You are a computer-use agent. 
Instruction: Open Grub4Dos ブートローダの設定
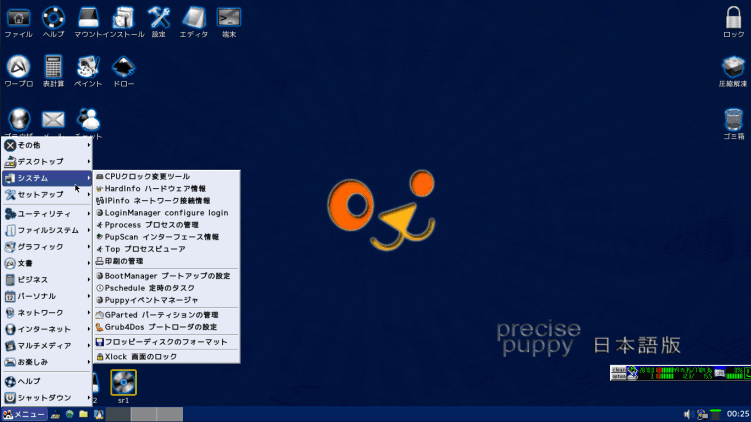click(x=167, y=327)
